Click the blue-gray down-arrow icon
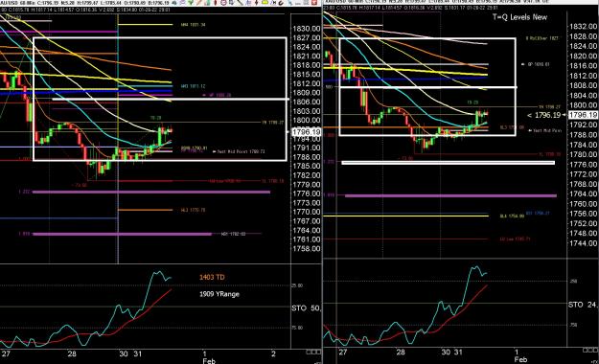The height and width of the screenshot is (364, 599). click(231, 2)
